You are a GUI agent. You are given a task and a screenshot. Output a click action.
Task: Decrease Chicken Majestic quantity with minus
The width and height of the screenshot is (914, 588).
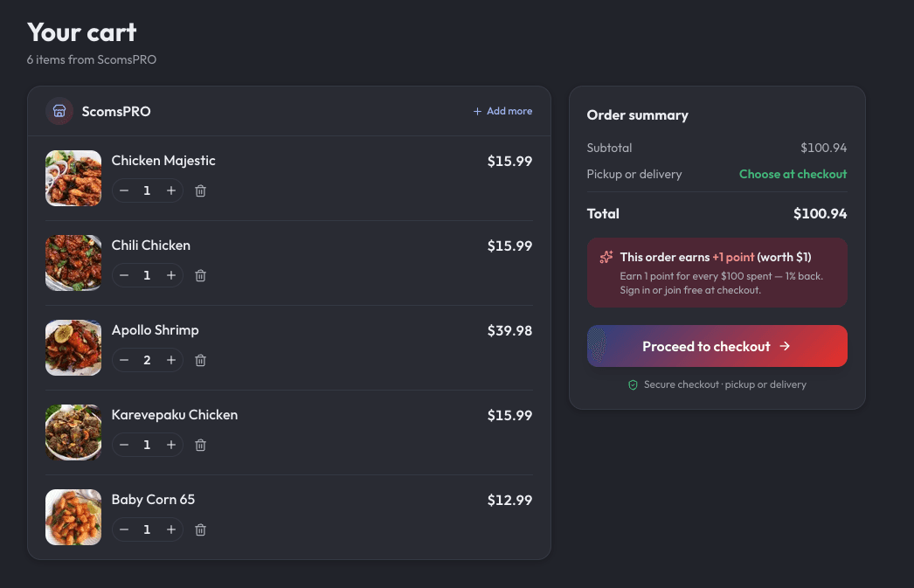pyautogui.click(x=124, y=190)
